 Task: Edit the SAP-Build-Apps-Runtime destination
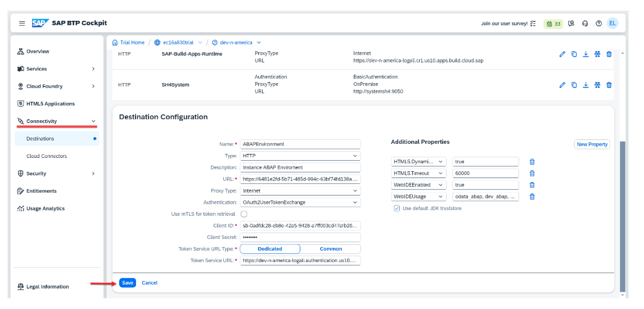(x=562, y=54)
